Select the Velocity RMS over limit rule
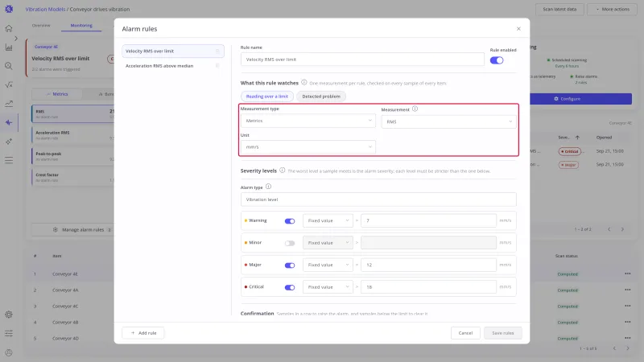The height and width of the screenshot is (362, 644). point(173,51)
